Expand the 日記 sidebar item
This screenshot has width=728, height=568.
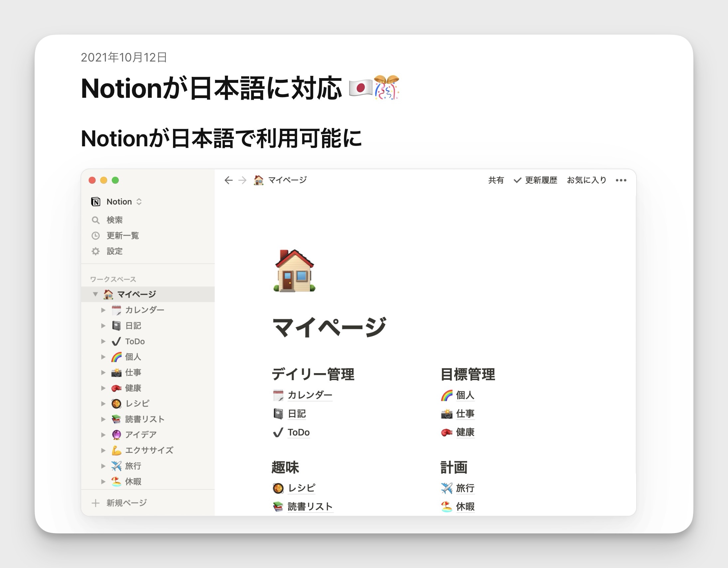[103, 326]
